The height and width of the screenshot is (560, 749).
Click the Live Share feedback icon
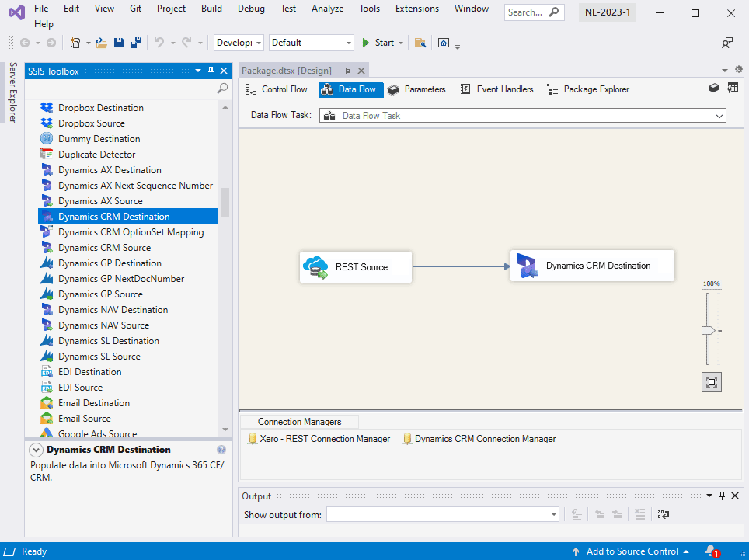click(727, 43)
